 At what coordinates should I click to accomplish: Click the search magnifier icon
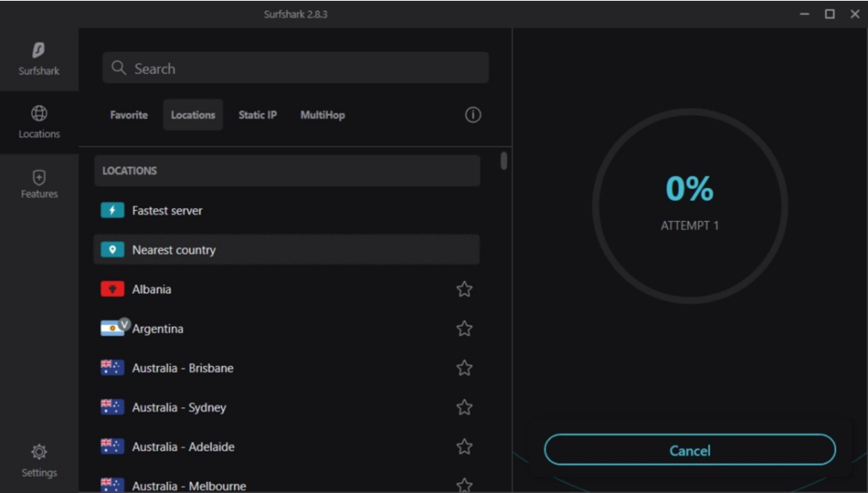point(119,68)
